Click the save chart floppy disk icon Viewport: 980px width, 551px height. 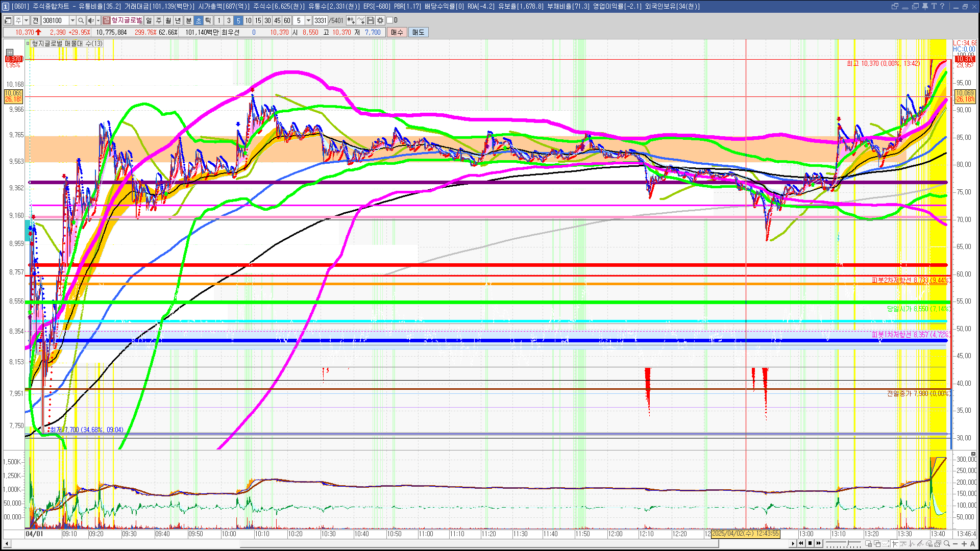pos(371,20)
